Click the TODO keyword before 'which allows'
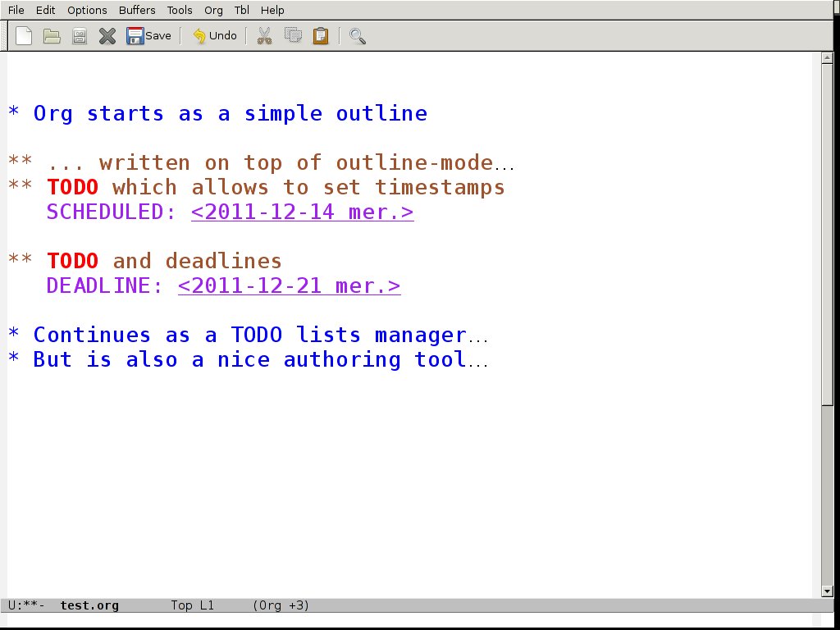The width and height of the screenshot is (840, 630). (73, 188)
